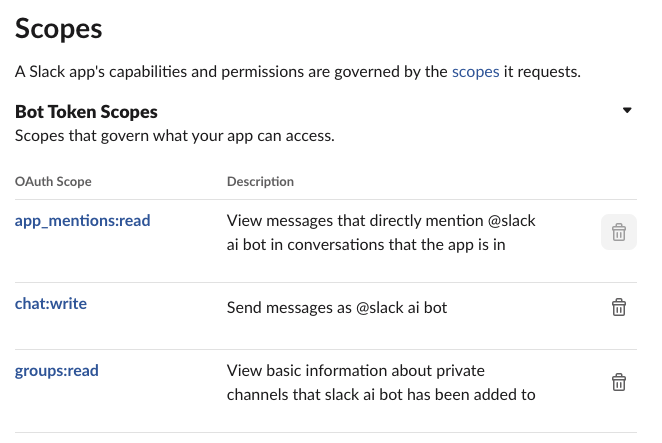Open the groups:read scope link
This screenshot has width=662, height=443.
pyautogui.click(x=57, y=371)
